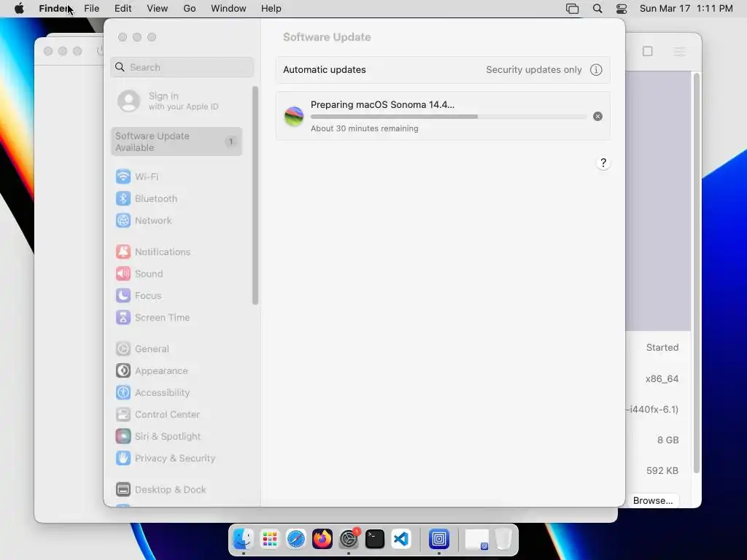Screen dimensions: 747x560
Task: Click scrollbar in the background VM window
Action: click(x=697, y=273)
